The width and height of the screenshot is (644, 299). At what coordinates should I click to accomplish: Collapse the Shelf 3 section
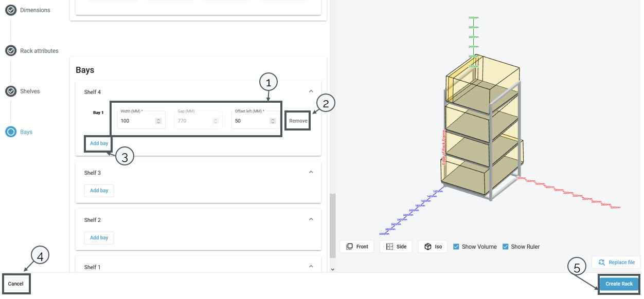pyautogui.click(x=311, y=172)
